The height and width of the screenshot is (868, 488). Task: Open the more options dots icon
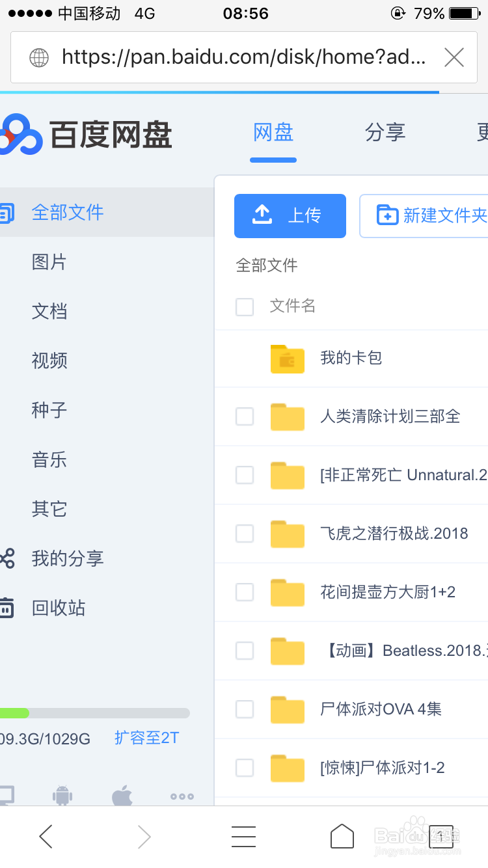(x=181, y=795)
